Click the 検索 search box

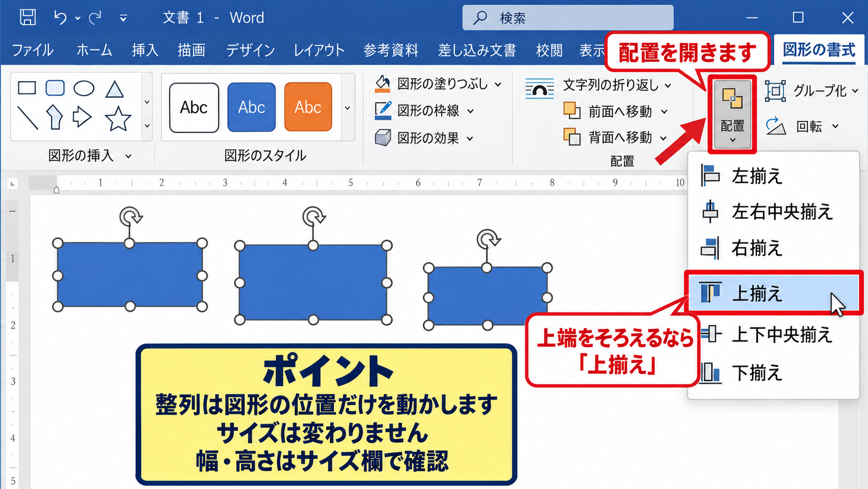(x=568, y=18)
